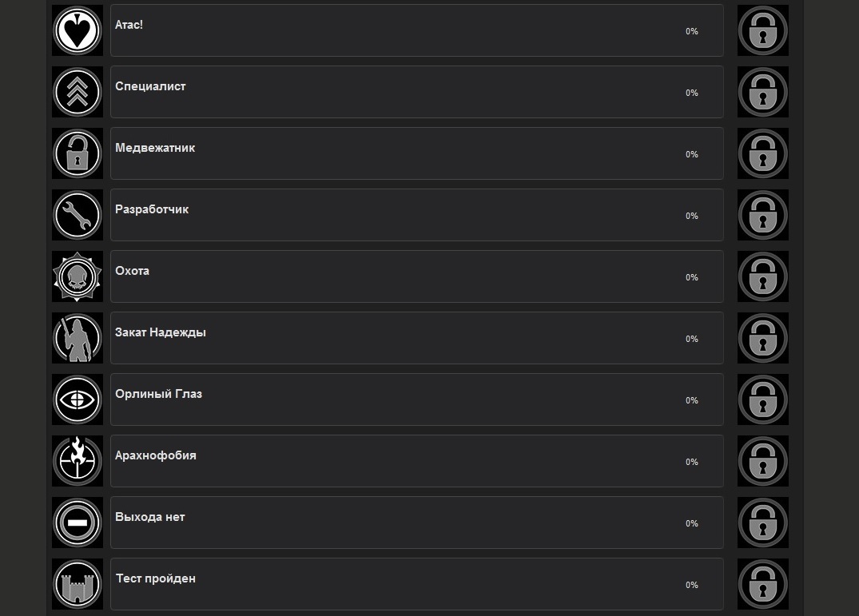Screen dimensions: 859x616
Task: Select the Тест пройден achievement title
Action: click(156, 578)
